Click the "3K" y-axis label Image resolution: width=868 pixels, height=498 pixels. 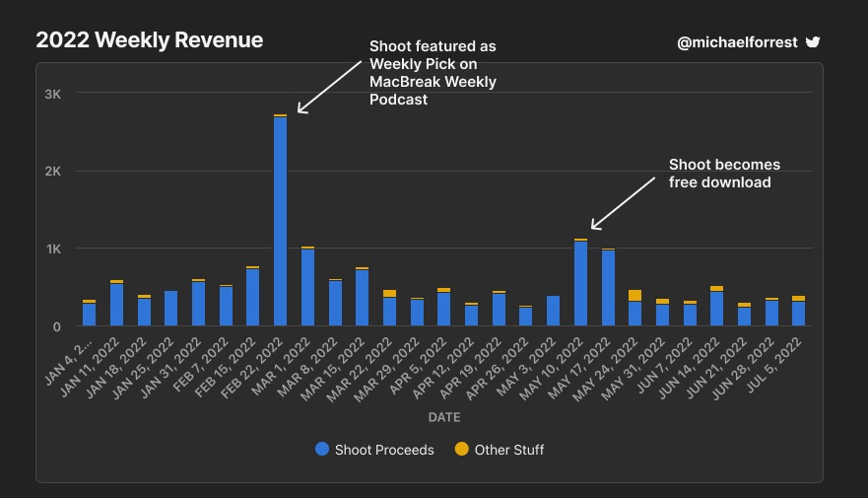pyautogui.click(x=53, y=94)
